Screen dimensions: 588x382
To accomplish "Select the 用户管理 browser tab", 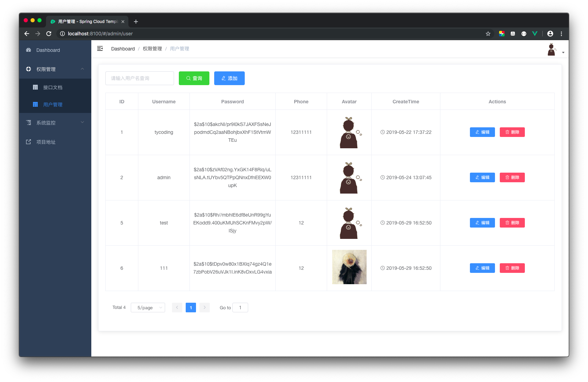I will click(88, 21).
